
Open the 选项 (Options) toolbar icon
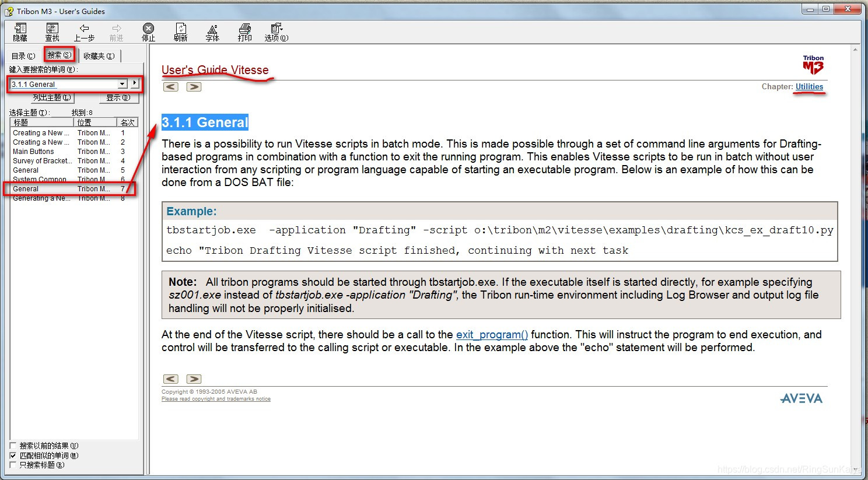click(x=276, y=32)
